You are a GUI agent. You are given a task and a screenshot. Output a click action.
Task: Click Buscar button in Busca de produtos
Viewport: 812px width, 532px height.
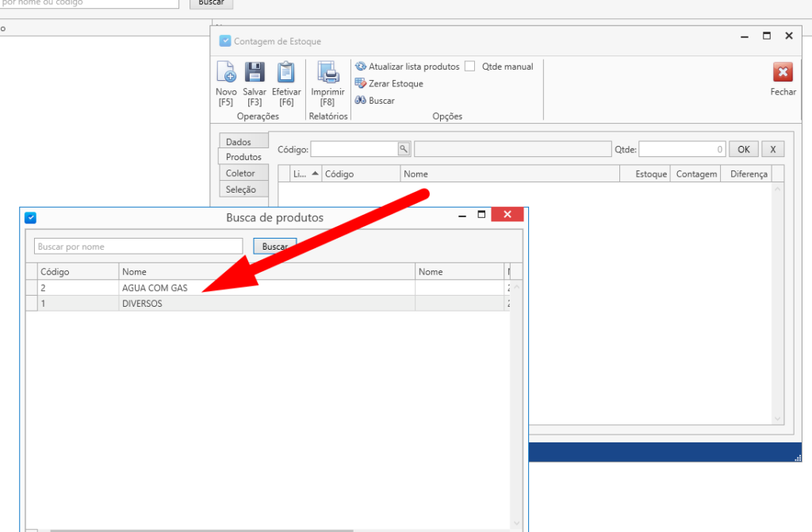coord(274,247)
